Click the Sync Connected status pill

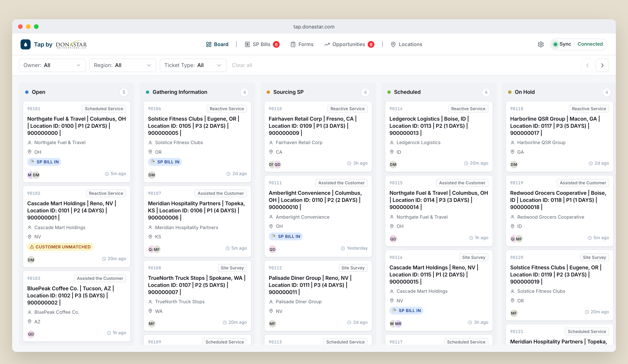[x=578, y=44]
